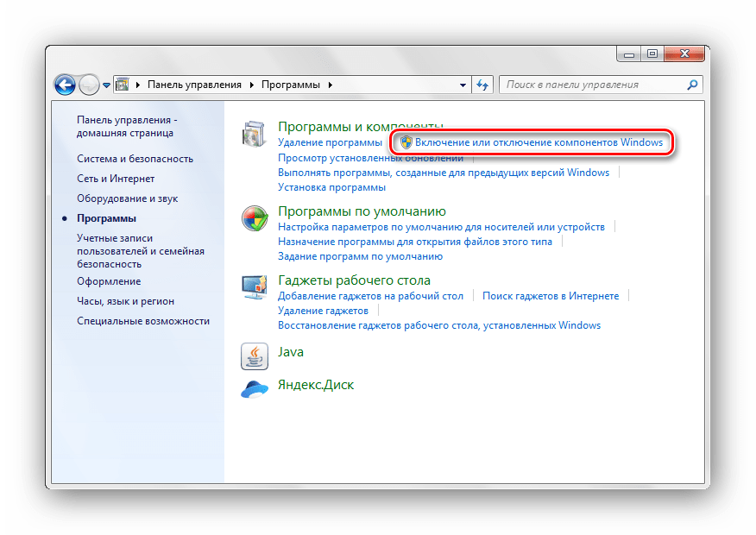This screenshot has width=756, height=535.
Task: Click the Control Panel icon in address bar
Action: coord(123,85)
